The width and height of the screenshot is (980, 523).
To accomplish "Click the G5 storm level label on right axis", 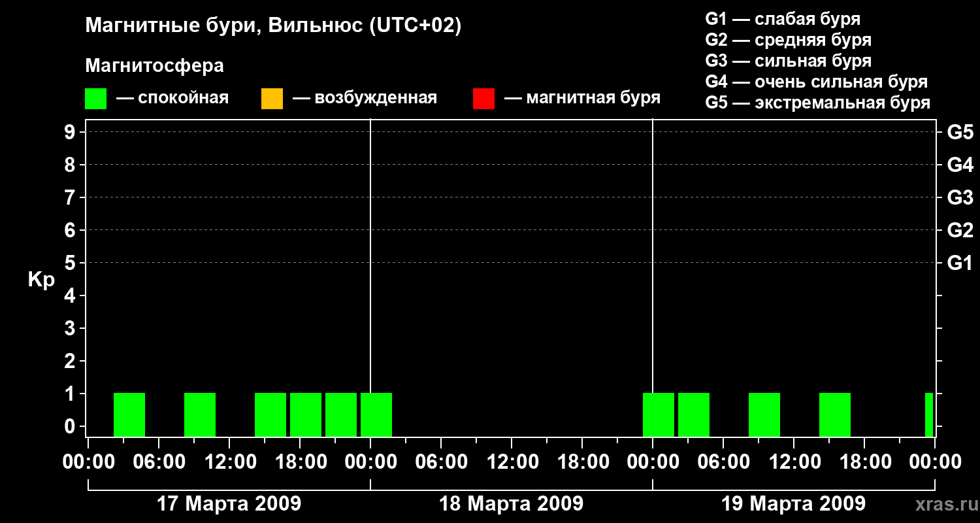I will [x=960, y=132].
